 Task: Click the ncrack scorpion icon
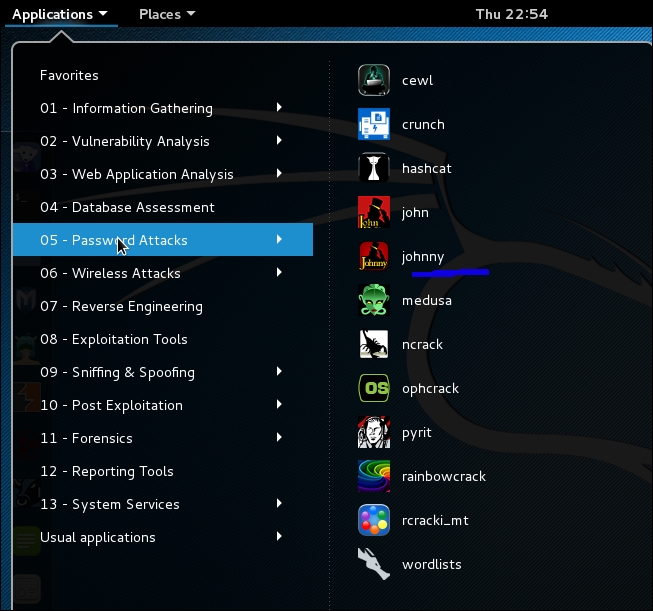374,344
